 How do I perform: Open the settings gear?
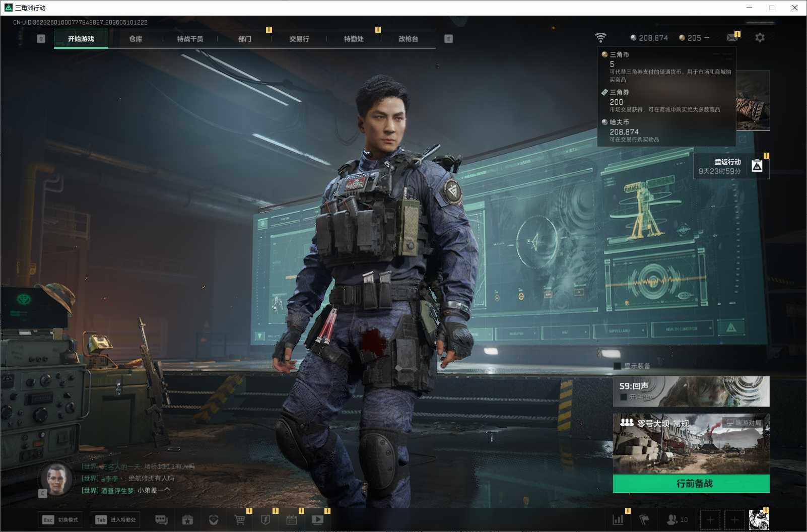click(760, 38)
